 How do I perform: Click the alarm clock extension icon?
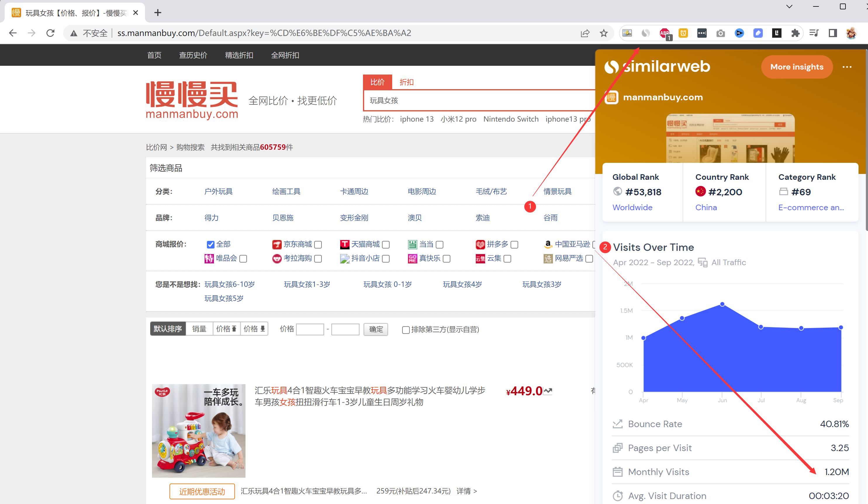683,33
